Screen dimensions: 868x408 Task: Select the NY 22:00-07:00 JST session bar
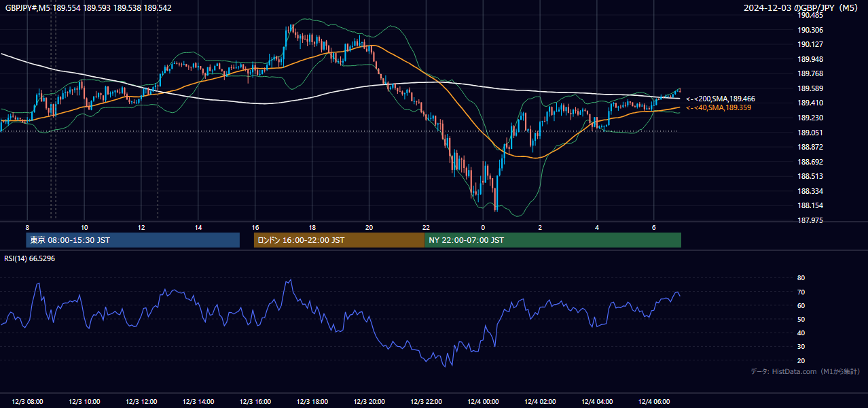(553, 240)
